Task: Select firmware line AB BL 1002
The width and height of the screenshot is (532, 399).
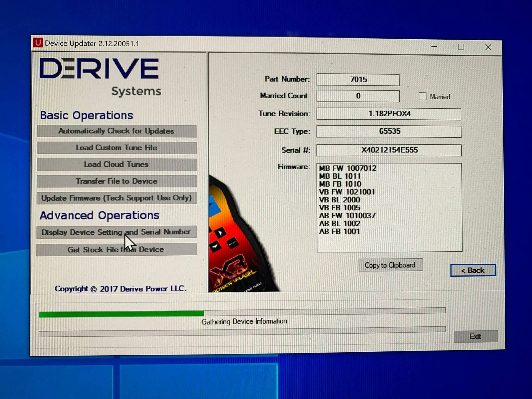Action: click(x=339, y=224)
